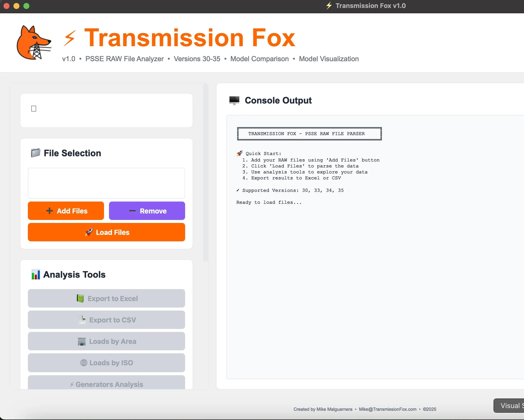
Task: Click the file icon on Export to CSV
Action: pos(82,320)
